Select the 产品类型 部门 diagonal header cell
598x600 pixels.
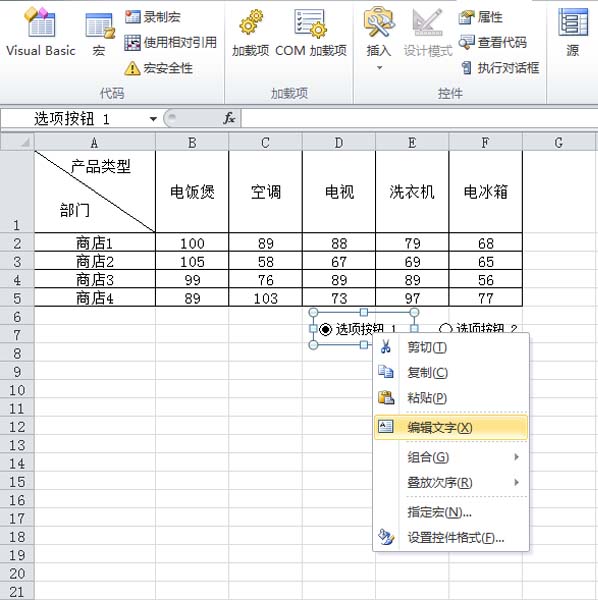95,191
